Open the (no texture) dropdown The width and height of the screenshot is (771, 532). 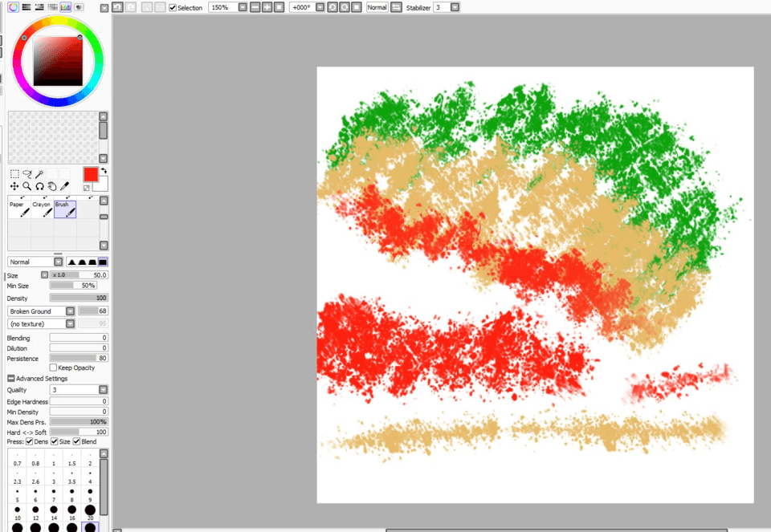tap(71, 323)
